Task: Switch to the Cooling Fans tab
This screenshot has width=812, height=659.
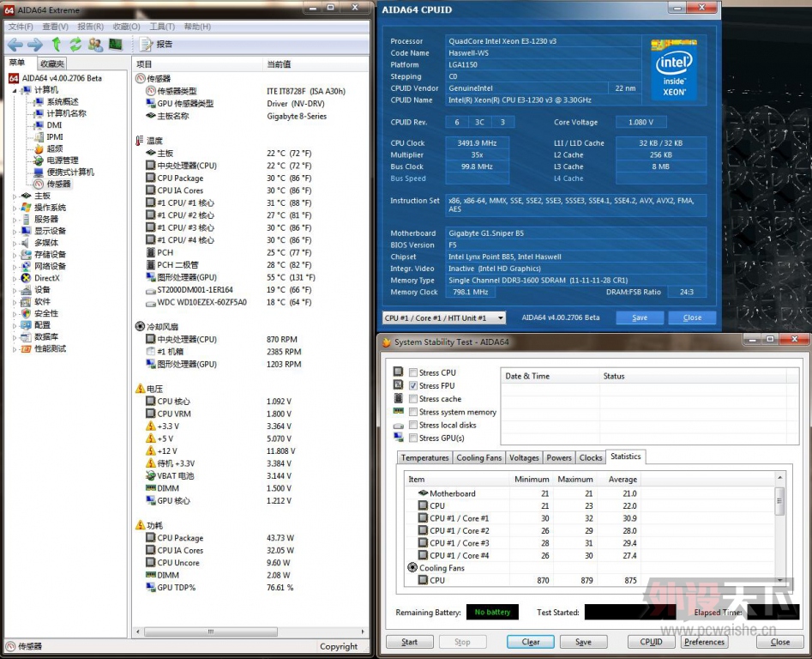Action: [479, 458]
